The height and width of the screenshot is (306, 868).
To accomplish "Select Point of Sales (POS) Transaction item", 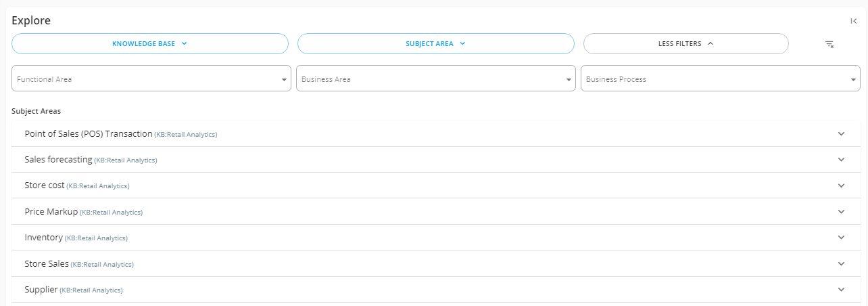I will click(436, 134).
